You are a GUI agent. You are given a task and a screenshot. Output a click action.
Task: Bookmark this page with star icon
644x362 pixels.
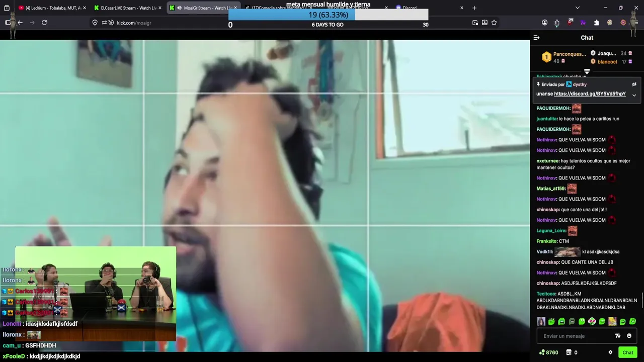[x=494, y=23]
